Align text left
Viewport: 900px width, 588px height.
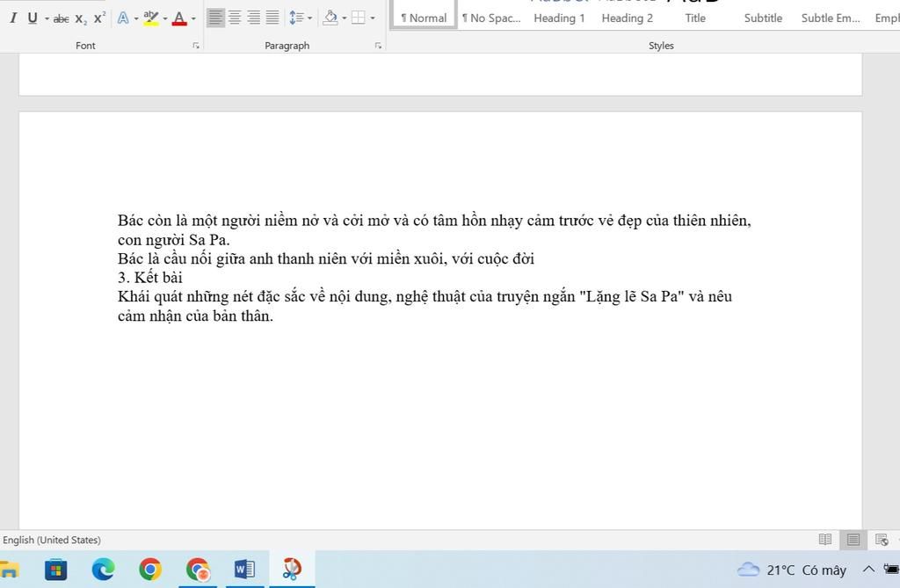coord(215,18)
